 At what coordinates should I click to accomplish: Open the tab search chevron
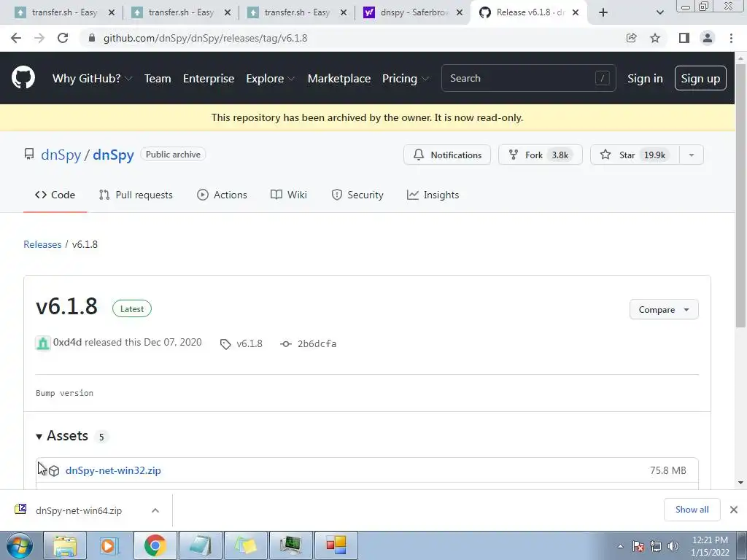tap(659, 12)
